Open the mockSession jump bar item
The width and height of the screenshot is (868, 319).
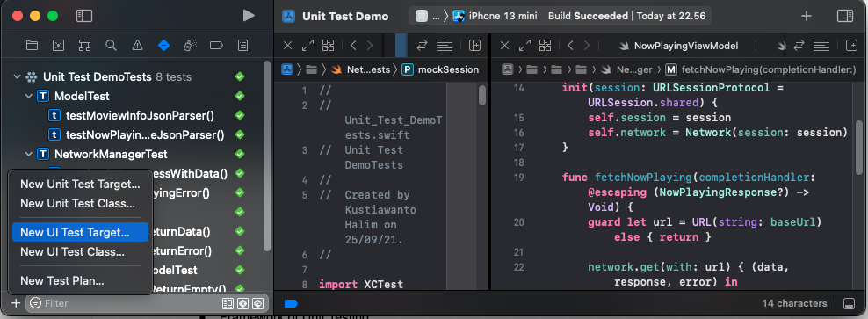coord(441,69)
